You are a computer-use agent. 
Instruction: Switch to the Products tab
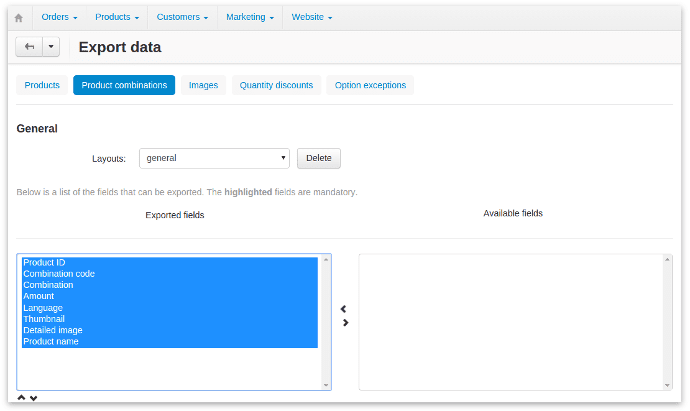coord(42,85)
